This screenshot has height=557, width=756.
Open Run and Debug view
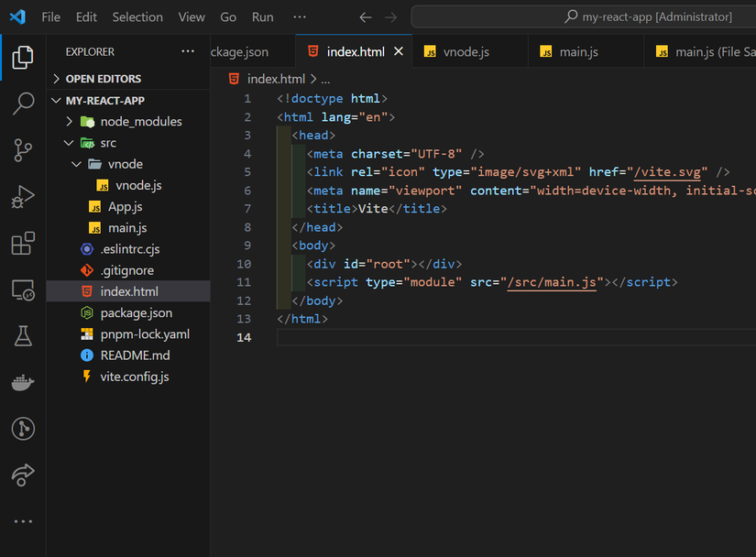pos(23,197)
